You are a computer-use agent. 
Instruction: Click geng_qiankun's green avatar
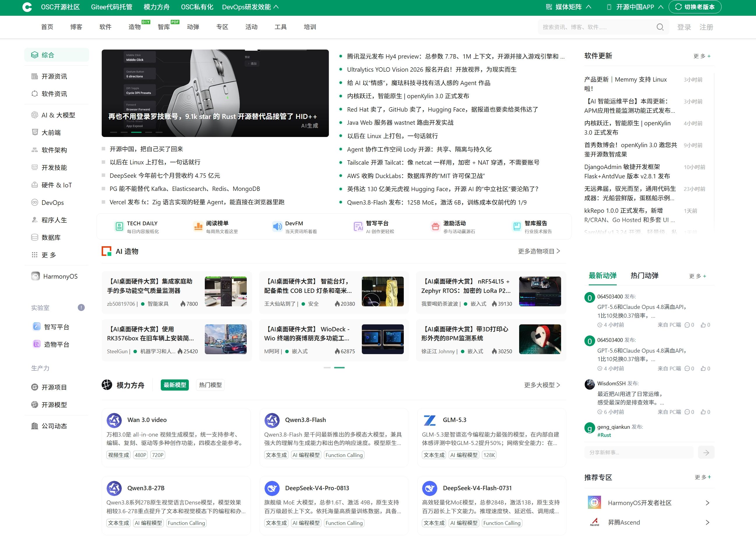tap(589, 428)
